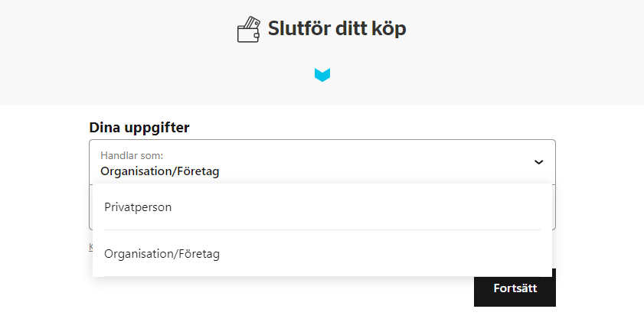The image size is (644, 322).
Task: Click the divider line below Privatperson
Action: [322, 229]
